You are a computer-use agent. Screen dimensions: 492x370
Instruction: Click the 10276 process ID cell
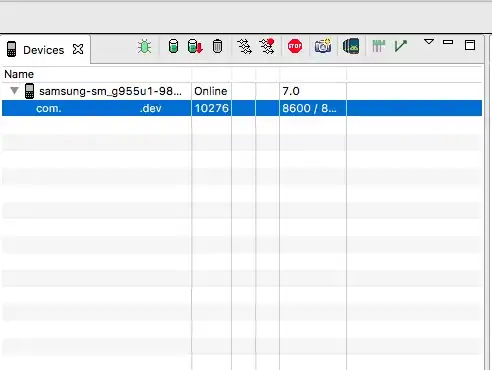click(x=212, y=108)
